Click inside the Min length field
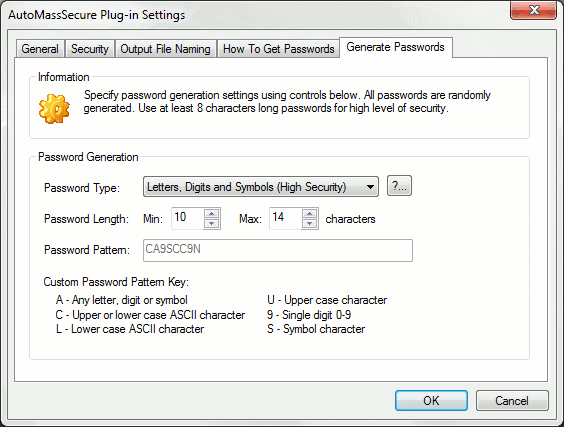The width and height of the screenshot is (564, 427). coord(188,218)
